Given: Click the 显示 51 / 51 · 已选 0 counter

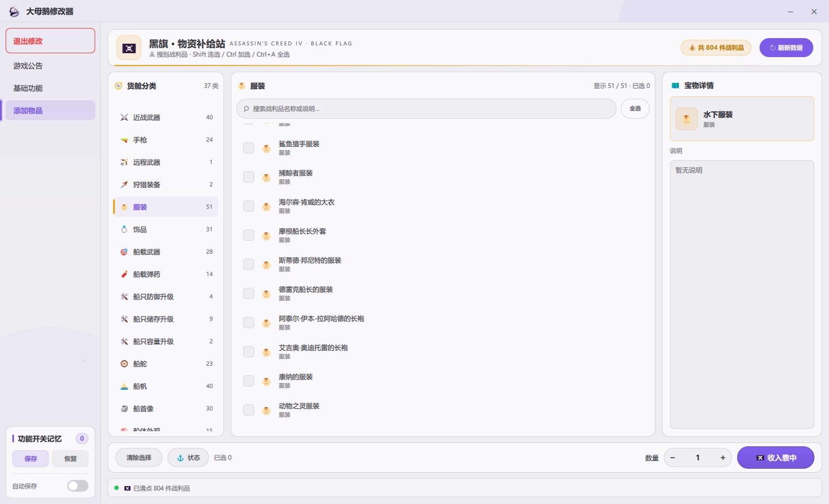Looking at the screenshot, I should (x=622, y=86).
